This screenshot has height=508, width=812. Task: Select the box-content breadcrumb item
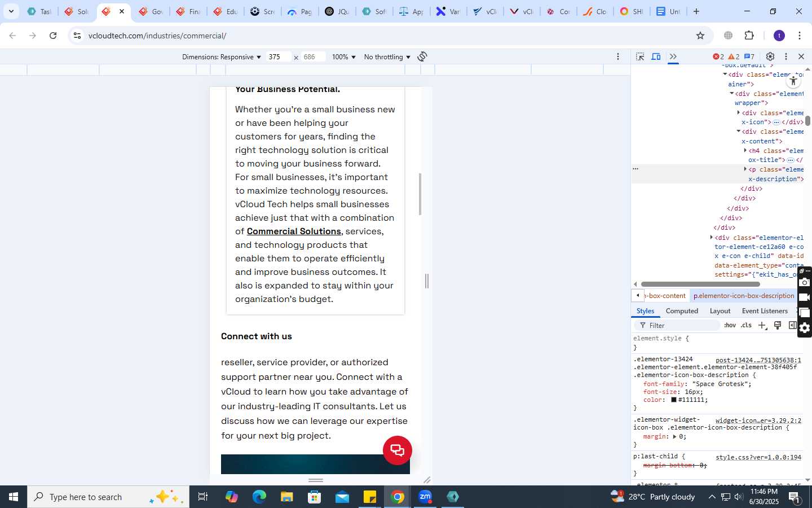[665, 296]
